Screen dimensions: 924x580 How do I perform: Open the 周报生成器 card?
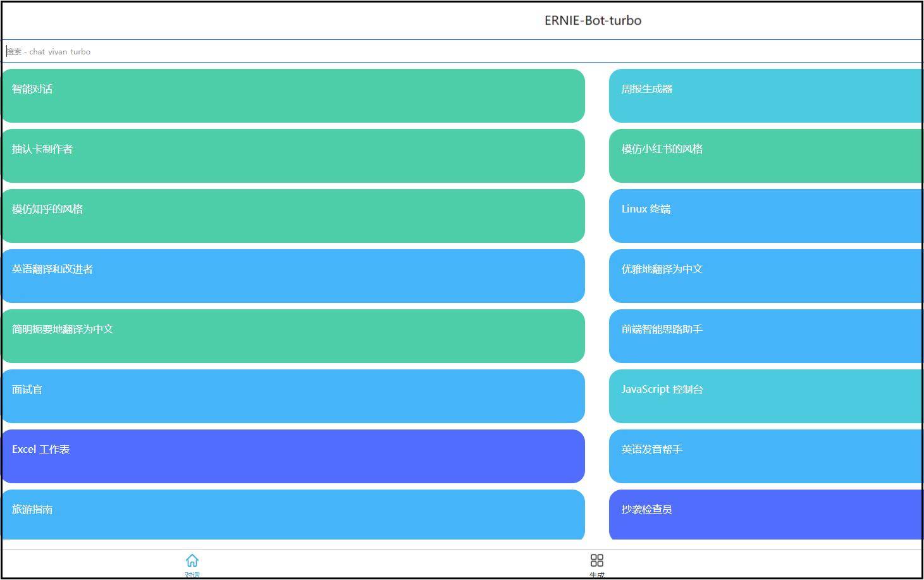pos(765,96)
